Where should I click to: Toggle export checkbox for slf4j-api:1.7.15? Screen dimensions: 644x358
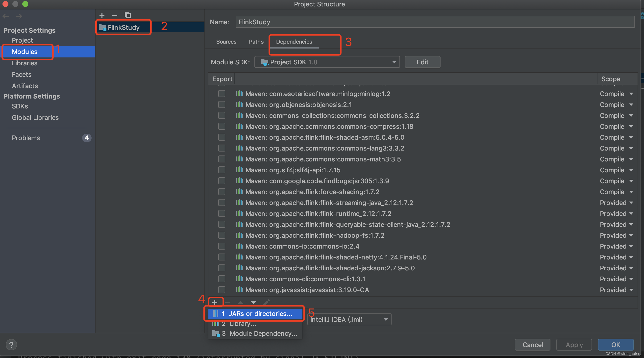tap(222, 170)
